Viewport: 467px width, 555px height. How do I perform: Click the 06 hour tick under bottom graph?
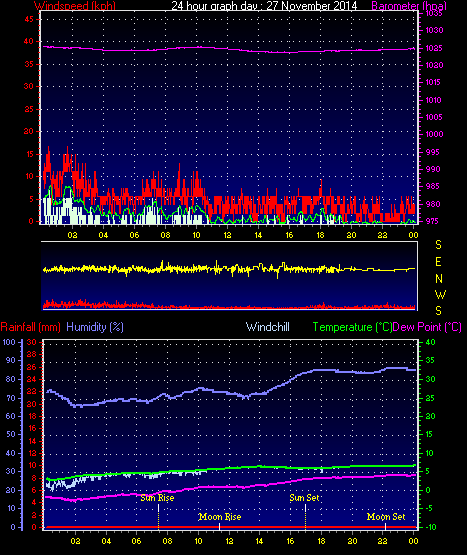point(136,541)
